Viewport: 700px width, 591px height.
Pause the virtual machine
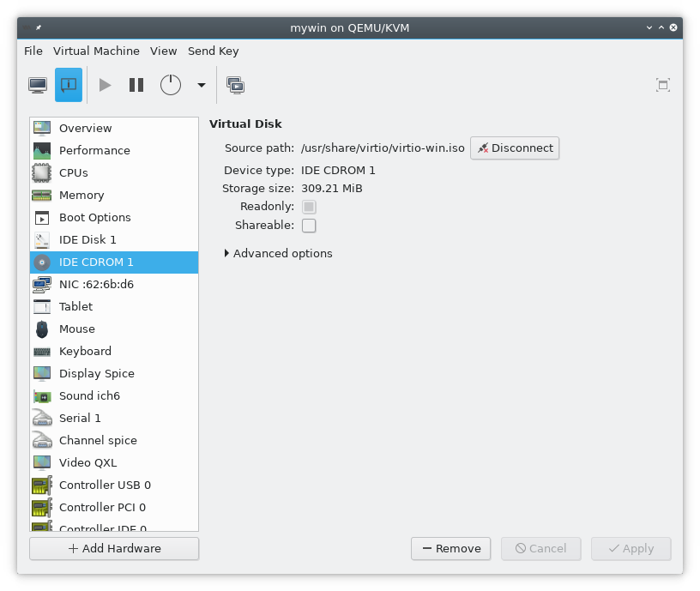click(136, 85)
